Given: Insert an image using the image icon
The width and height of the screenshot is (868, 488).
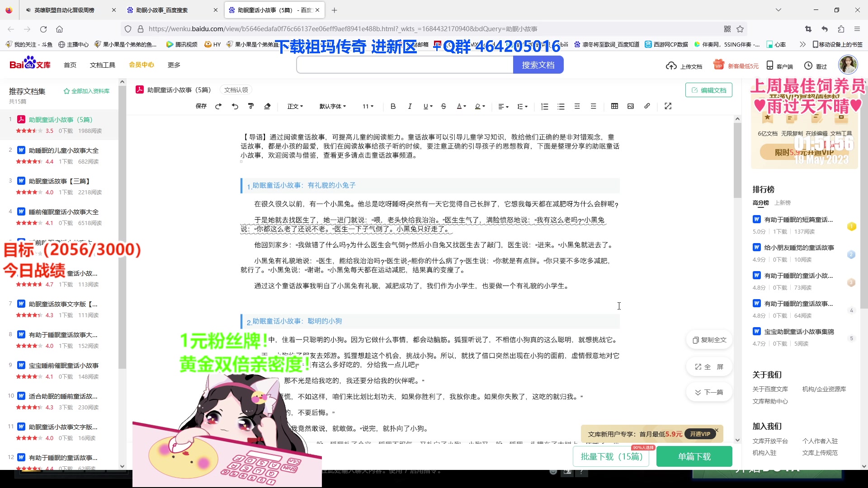Looking at the screenshot, I should click(630, 106).
